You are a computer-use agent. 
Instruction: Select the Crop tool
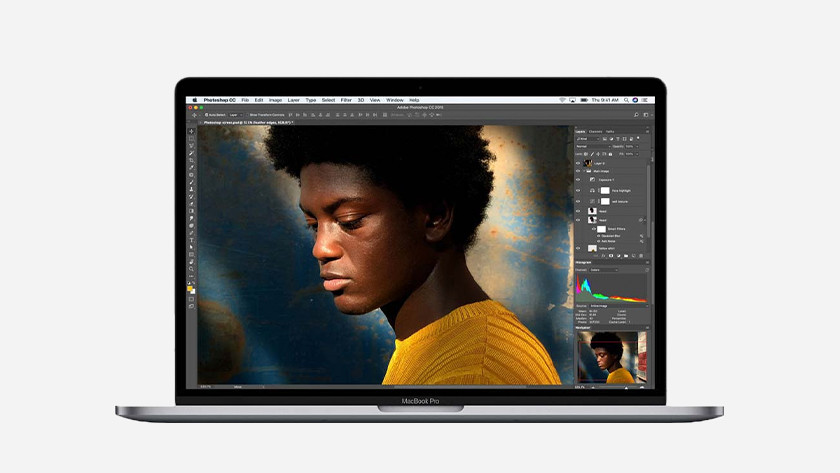(x=191, y=160)
